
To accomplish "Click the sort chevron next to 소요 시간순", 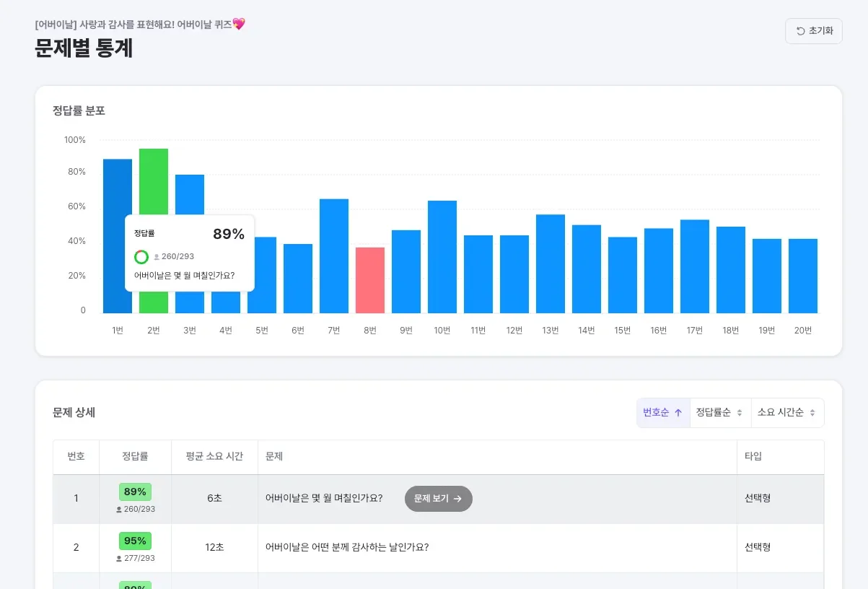I will tap(811, 412).
